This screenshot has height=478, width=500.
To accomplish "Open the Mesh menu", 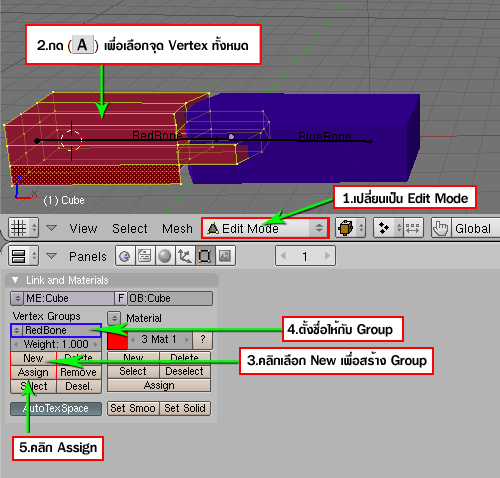I will click(x=177, y=229).
